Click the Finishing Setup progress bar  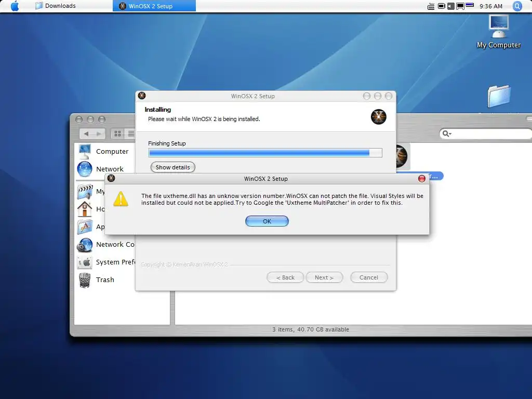[x=265, y=153]
